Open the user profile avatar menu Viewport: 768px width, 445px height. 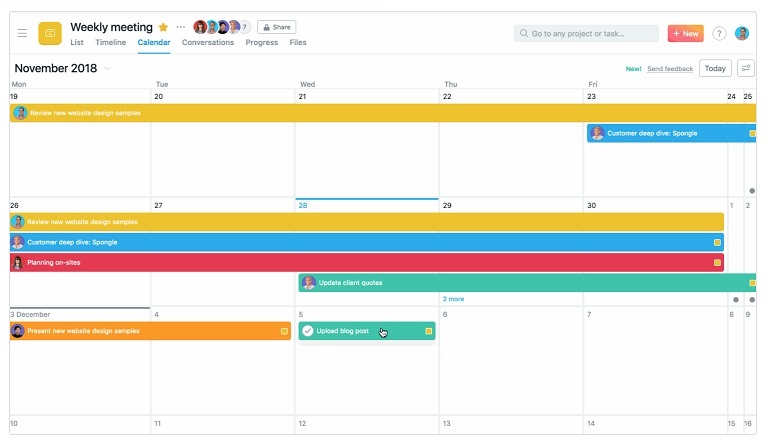tap(742, 33)
